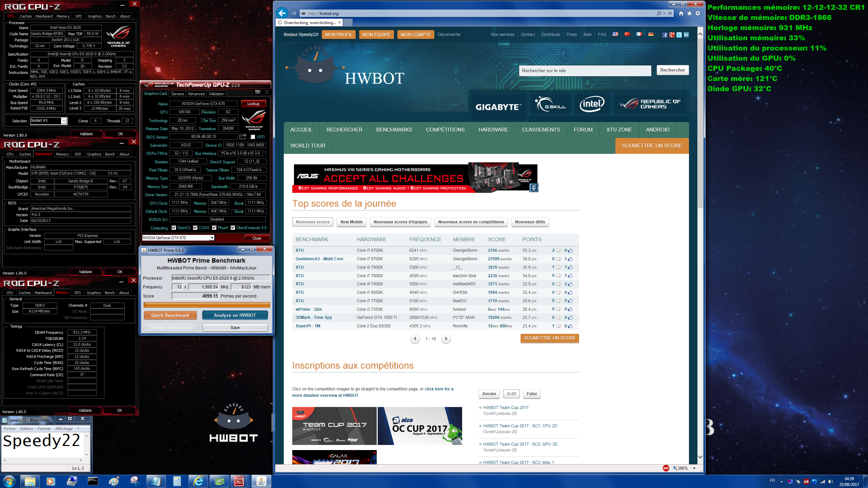Open Notepad Fichier menu
Viewport: 868px width, 488px height.
coord(10,429)
